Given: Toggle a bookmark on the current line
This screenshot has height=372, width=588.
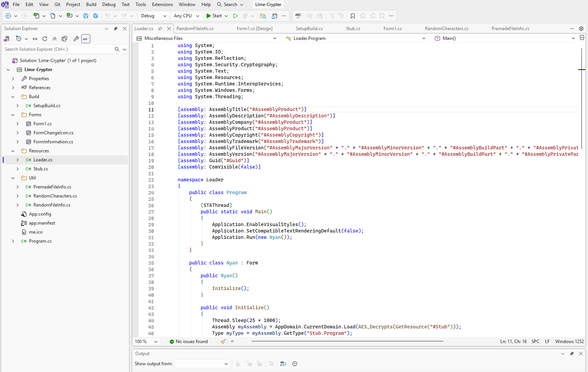Looking at the screenshot, I should pyautogui.click(x=353, y=16).
